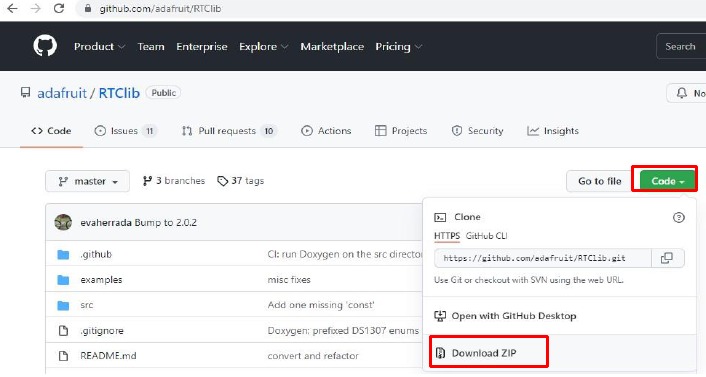This screenshot has width=706, height=377.
Task: Click the Search input field
Action: (681, 46)
